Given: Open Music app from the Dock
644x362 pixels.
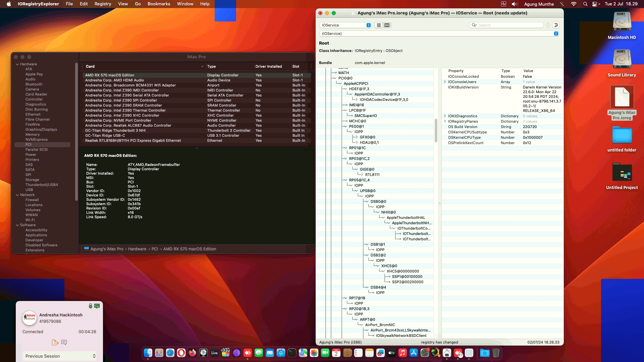Looking at the screenshot, I should point(402,353).
